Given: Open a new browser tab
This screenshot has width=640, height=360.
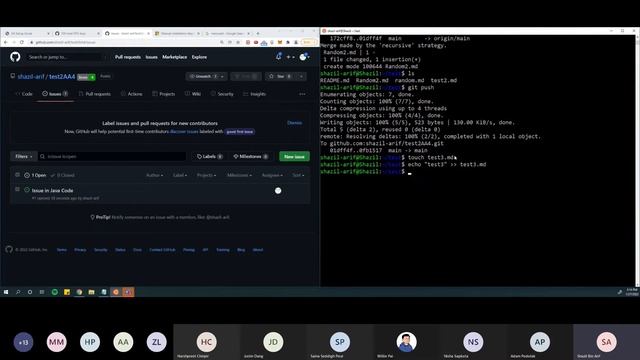Looking at the screenshot, I should 258,33.
